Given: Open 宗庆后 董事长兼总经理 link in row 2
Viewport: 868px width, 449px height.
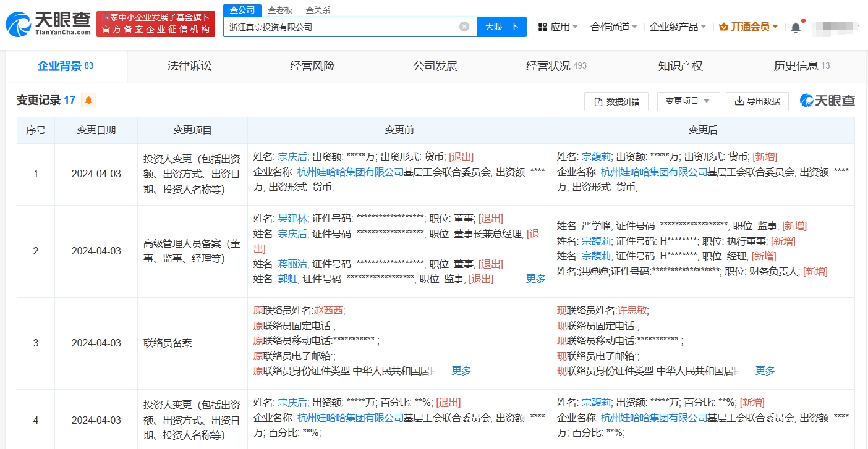Looking at the screenshot, I should click(x=292, y=233).
